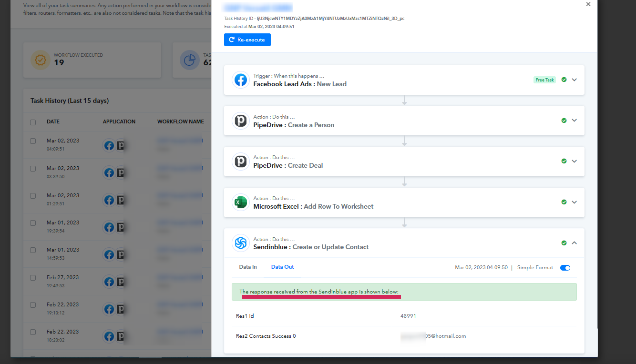Collapse the Sendinblue Create or Update Contact step

(x=574, y=243)
